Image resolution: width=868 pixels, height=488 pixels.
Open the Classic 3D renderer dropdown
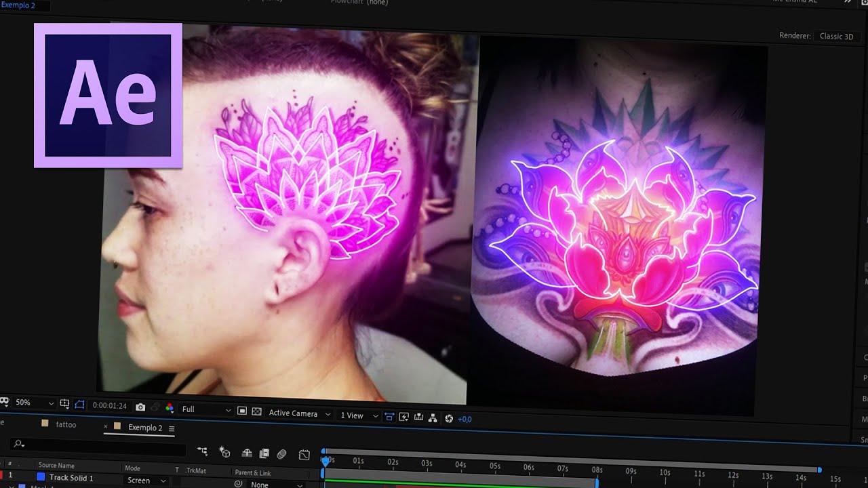tap(839, 37)
